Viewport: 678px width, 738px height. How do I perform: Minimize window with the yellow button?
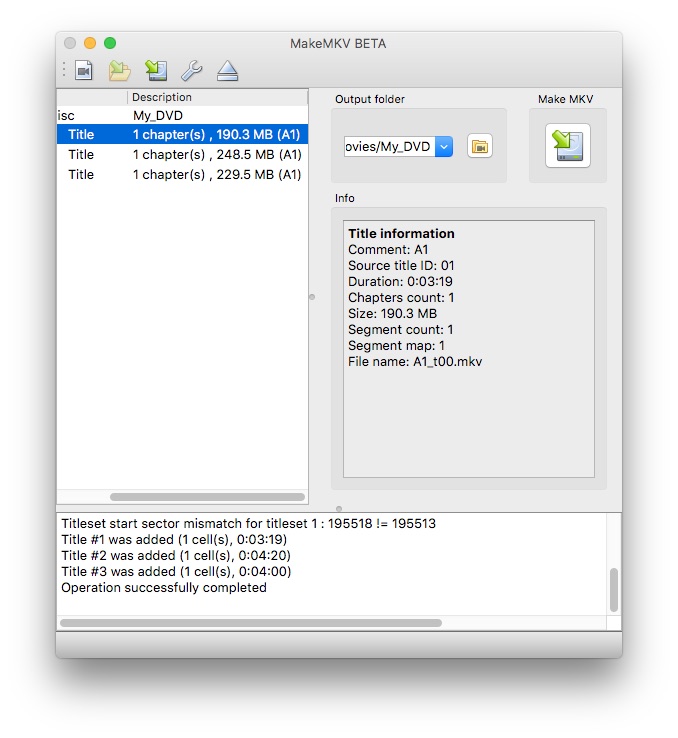90,43
